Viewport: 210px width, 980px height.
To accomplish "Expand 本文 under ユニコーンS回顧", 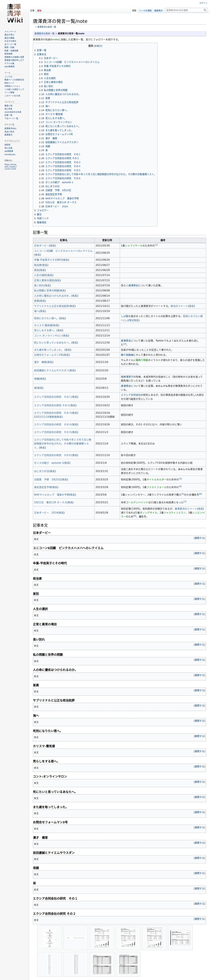I will pyautogui.click(x=199, y=553).
